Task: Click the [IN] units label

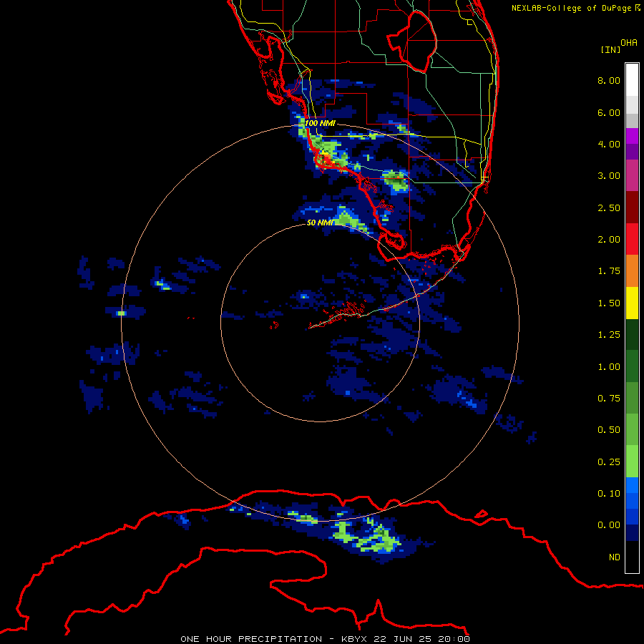Action: click(x=610, y=49)
